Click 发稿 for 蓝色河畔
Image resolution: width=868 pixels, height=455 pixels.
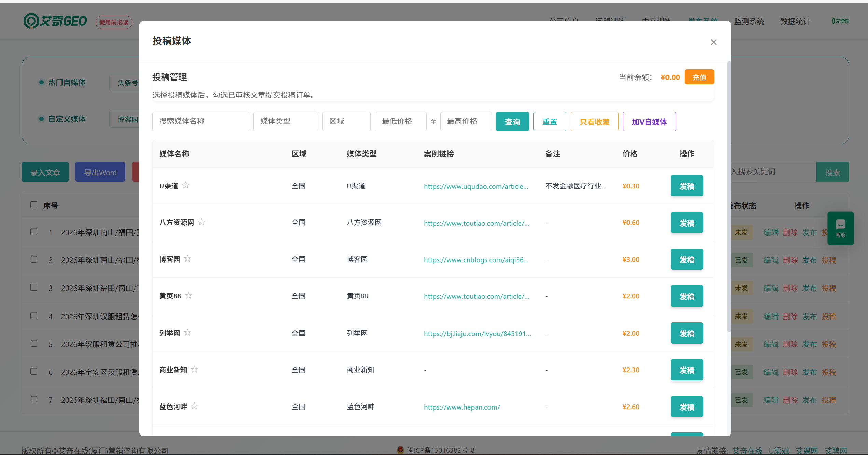(687, 407)
